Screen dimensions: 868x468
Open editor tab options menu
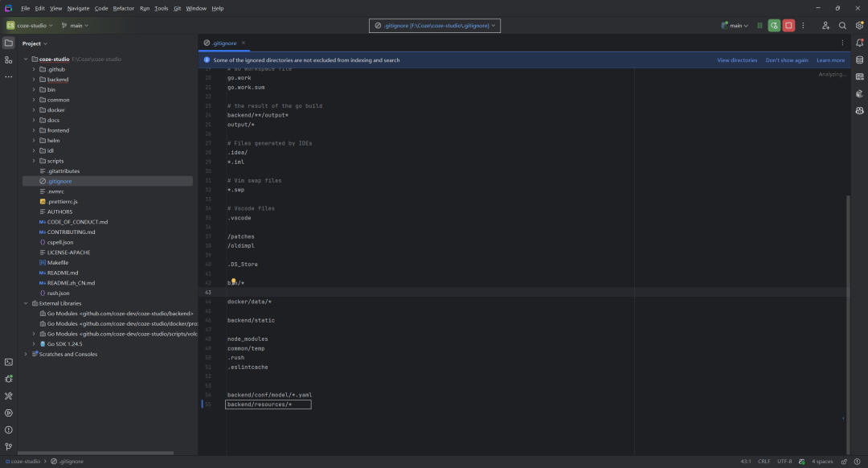(842, 43)
